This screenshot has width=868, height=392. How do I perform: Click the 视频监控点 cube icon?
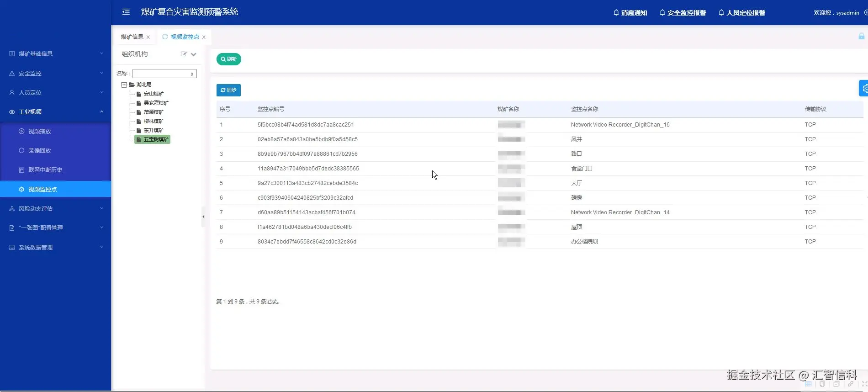(x=21, y=189)
